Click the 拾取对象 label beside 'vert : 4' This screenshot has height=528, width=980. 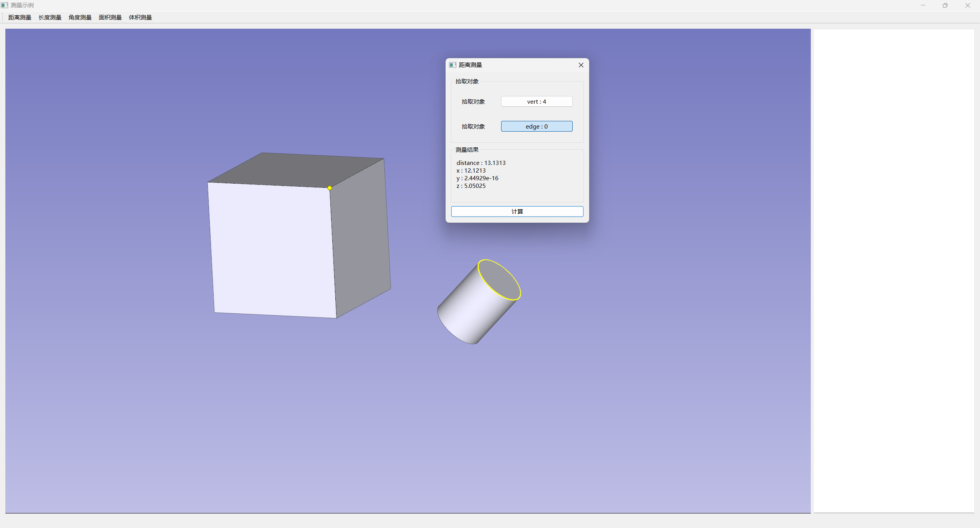pyautogui.click(x=473, y=102)
